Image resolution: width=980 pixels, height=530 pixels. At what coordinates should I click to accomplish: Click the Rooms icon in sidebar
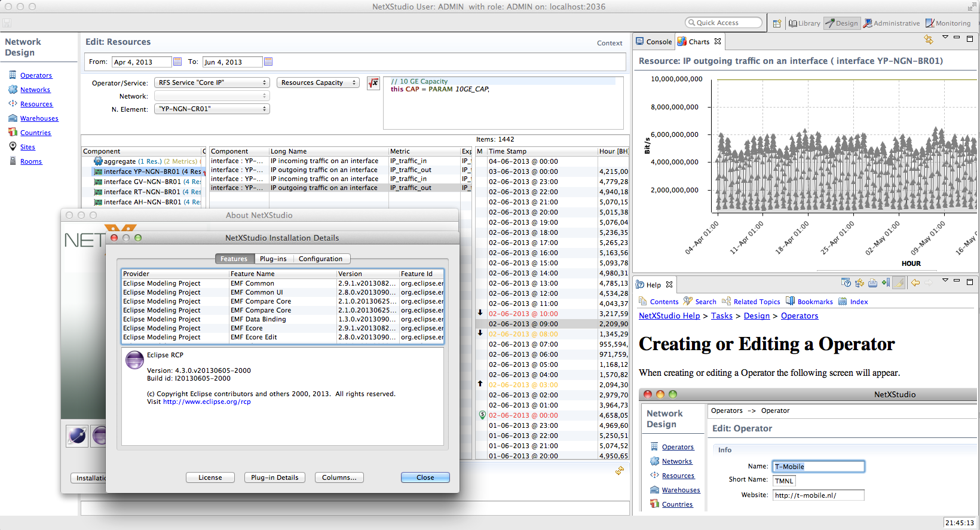(13, 161)
